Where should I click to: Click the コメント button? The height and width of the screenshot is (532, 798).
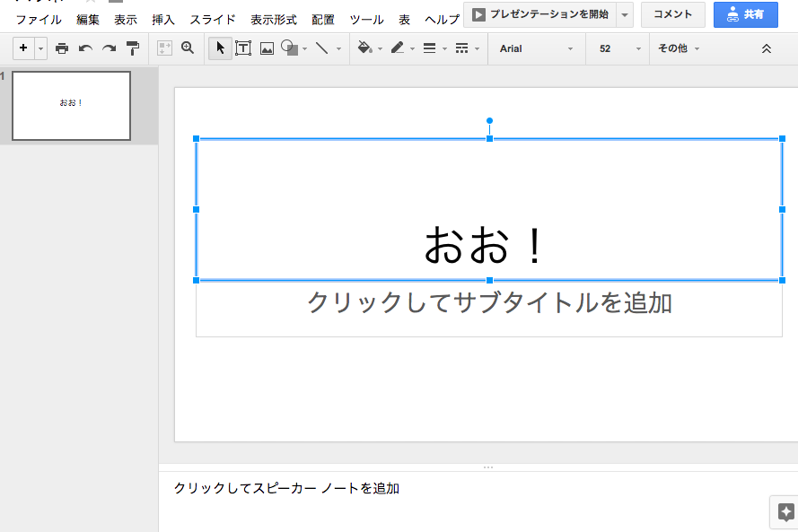pyautogui.click(x=673, y=14)
